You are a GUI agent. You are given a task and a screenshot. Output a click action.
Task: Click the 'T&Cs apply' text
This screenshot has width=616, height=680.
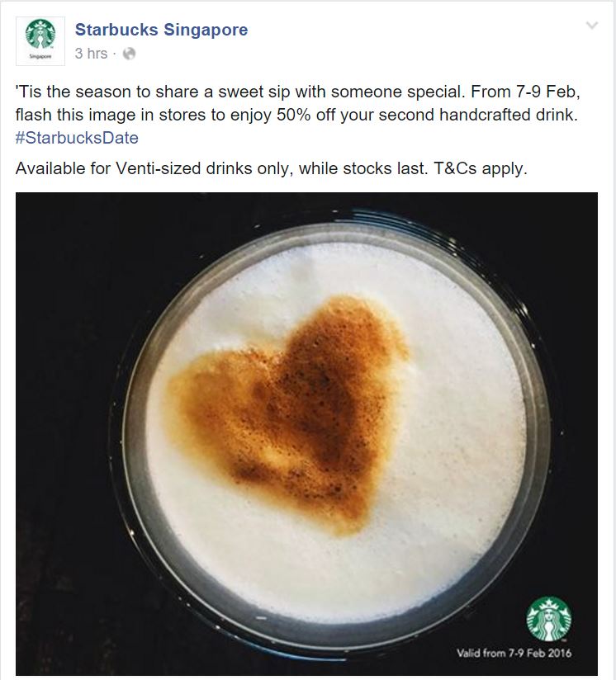(481, 168)
